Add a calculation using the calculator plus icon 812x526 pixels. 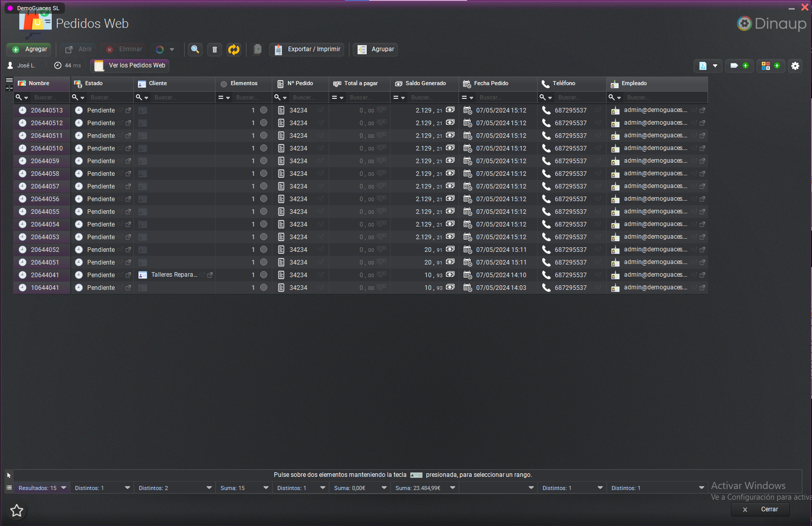[778, 66]
